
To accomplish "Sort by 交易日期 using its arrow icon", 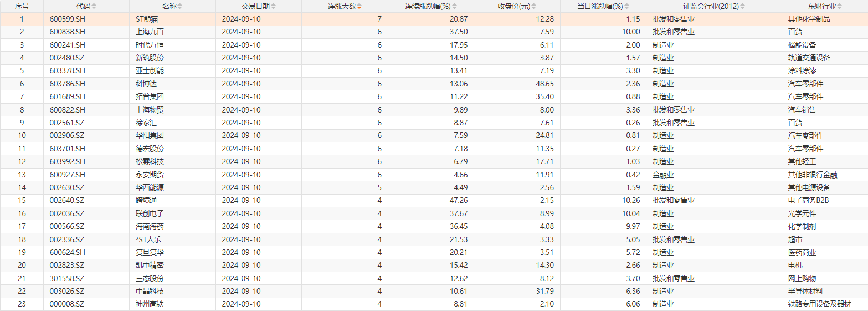I will pos(273,7).
